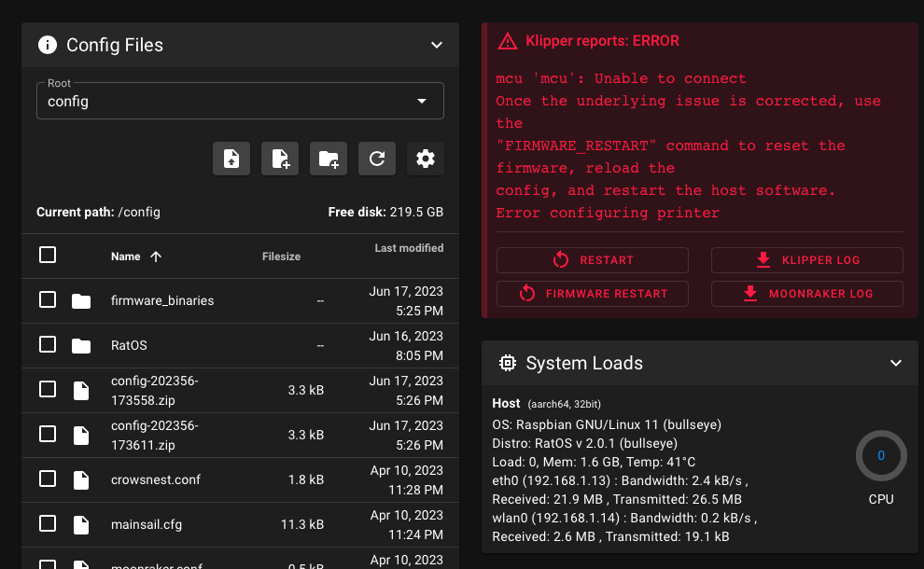Viewport: 924px width, 569px height.
Task: Select the checkbox beside crowsnest.conf
Action: (x=48, y=479)
